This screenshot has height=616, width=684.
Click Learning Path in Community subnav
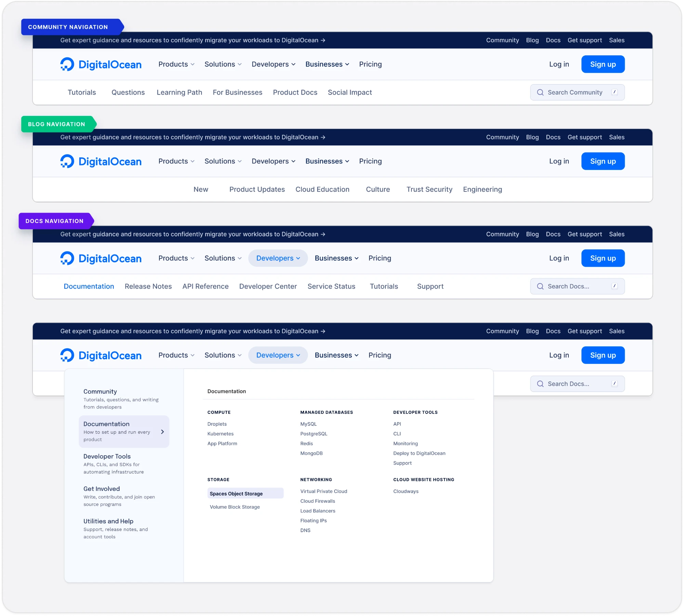tap(180, 92)
